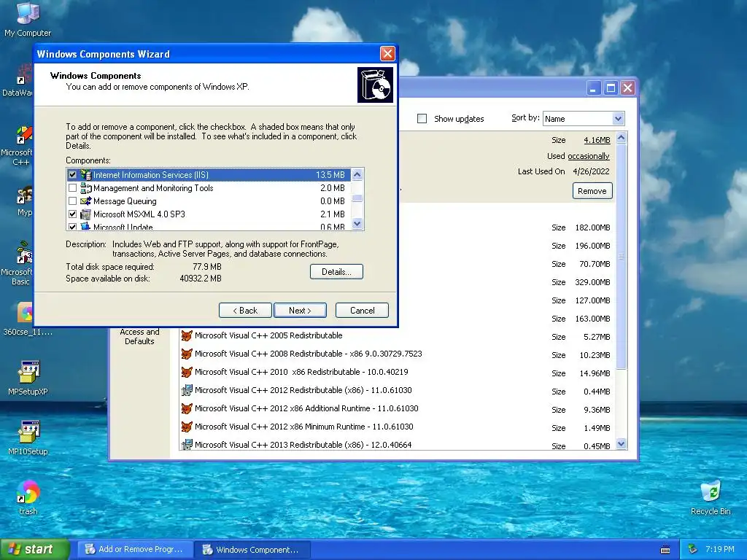Select the Message Queuing component row
Image resolution: width=747 pixels, height=560 pixels.
click(209, 201)
